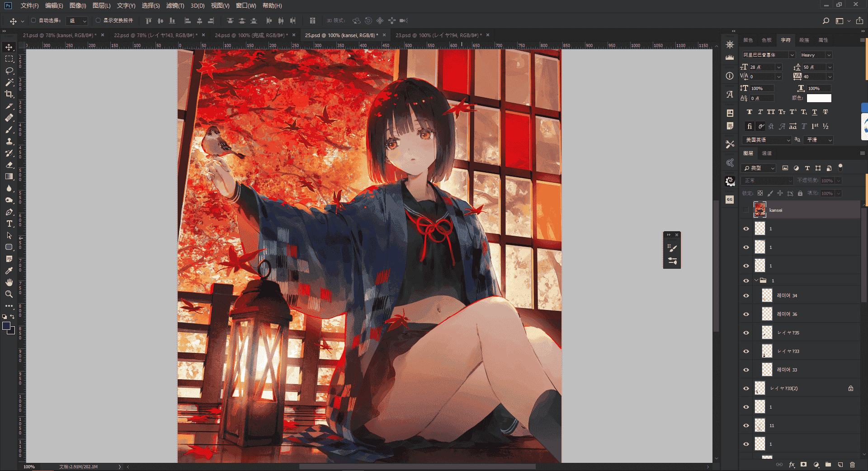The image size is (868, 471).
Task: Switch to 段落 panel tab
Action: pyautogui.click(x=804, y=40)
